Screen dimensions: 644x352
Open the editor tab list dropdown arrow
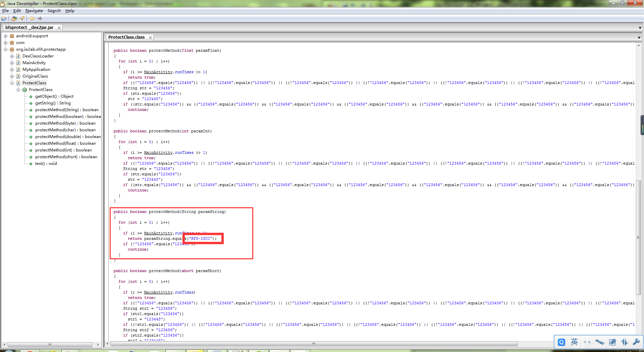tap(639, 37)
